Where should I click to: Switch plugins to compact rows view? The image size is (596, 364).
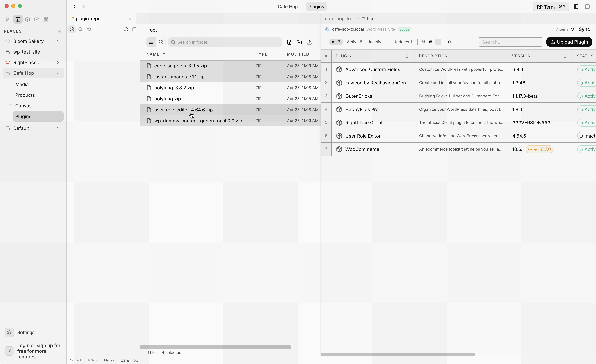431,42
